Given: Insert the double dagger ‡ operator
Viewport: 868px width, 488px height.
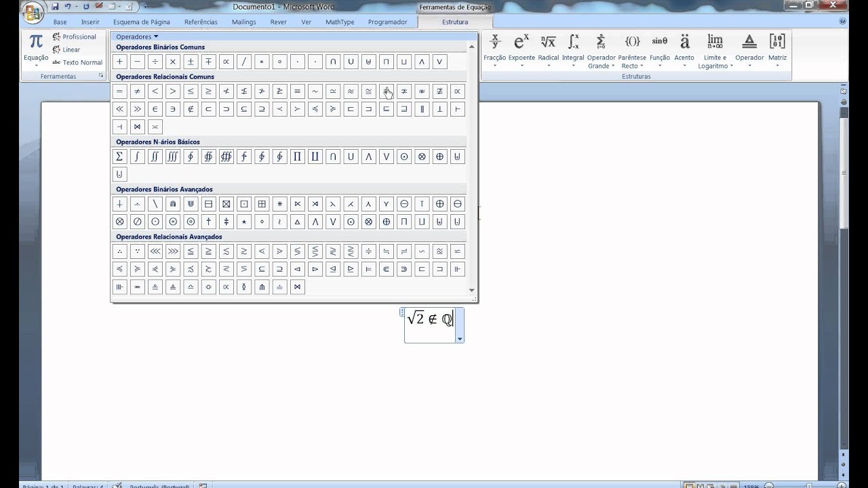Looking at the screenshot, I should 226,222.
